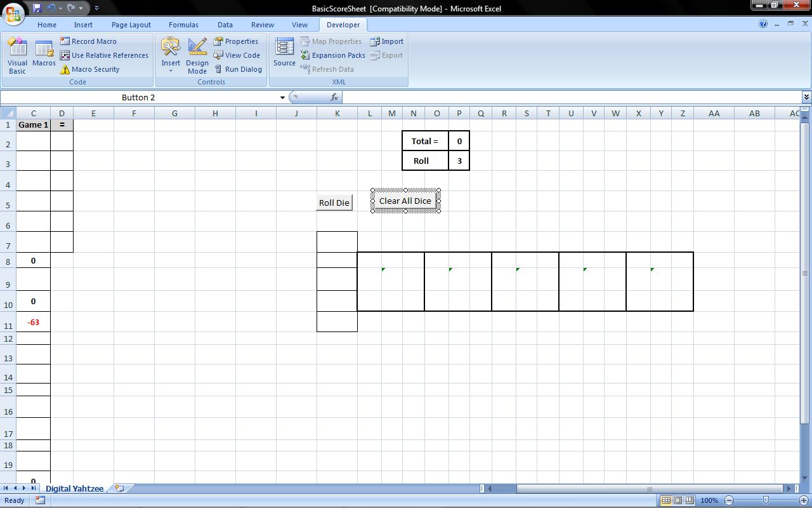Open the Visual Basic editor
Image resolution: width=812 pixels, height=508 pixels.
pyautogui.click(x=17, y=56)
